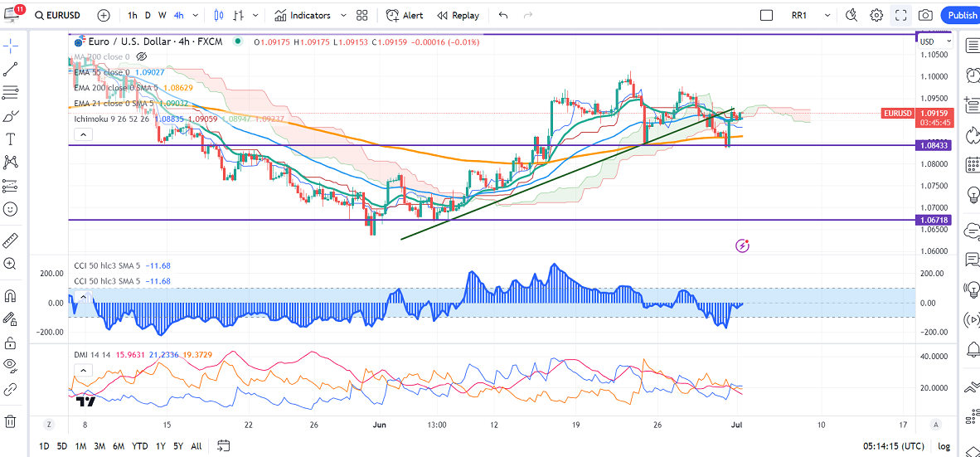Collapse the main chart indicator legend
The image size is (980, 457).
pyautogui.click(x=83, y=134)
